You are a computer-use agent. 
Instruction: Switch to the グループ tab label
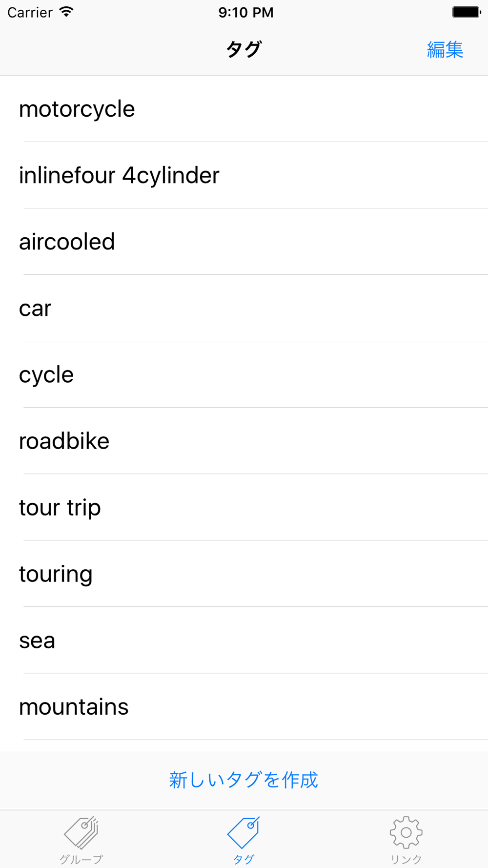[81, 859]
